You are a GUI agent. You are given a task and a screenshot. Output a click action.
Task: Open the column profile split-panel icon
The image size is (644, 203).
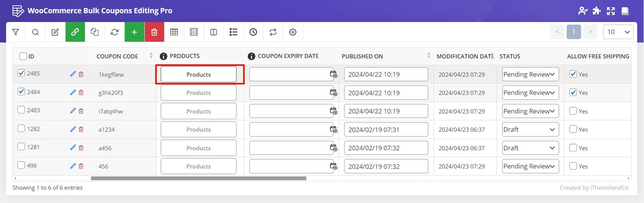click(x=213, y=32)
